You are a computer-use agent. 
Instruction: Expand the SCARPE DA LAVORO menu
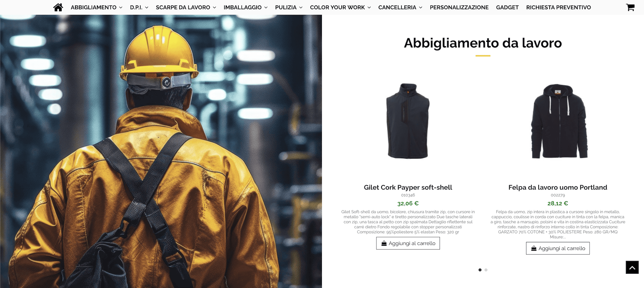pyautogui.click(x=186, y=7)
